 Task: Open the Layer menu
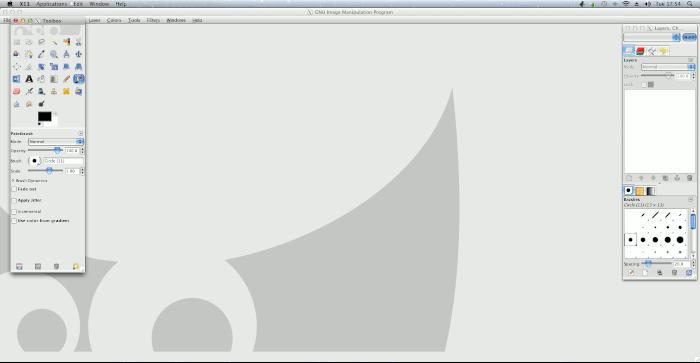(x=94, y=21)
